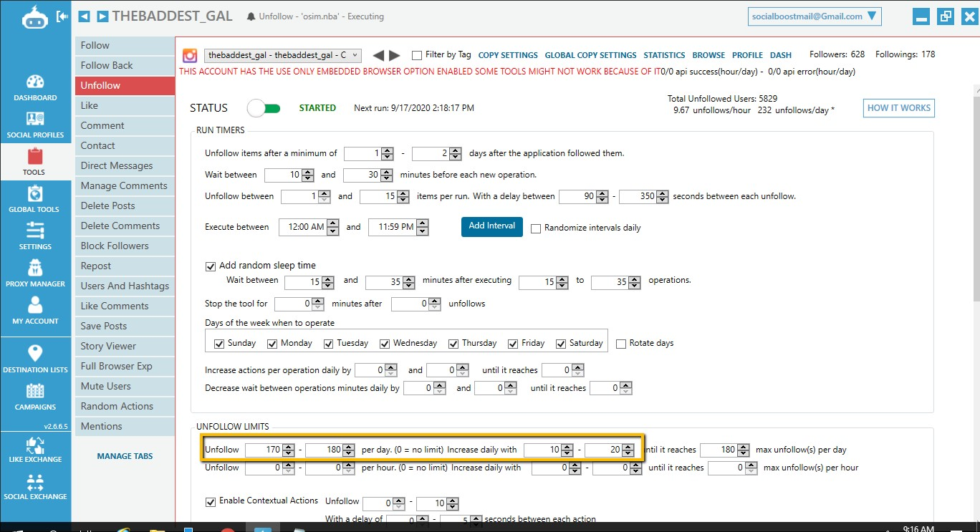The height and width of the screenshot is (532, 980).
Task: Click the HOW IT WORKS button
Action: (x=898, y=108)
